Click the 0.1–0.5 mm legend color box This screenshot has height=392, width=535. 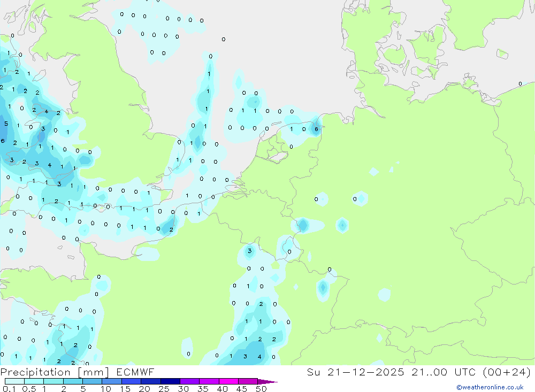coord(14,381)
